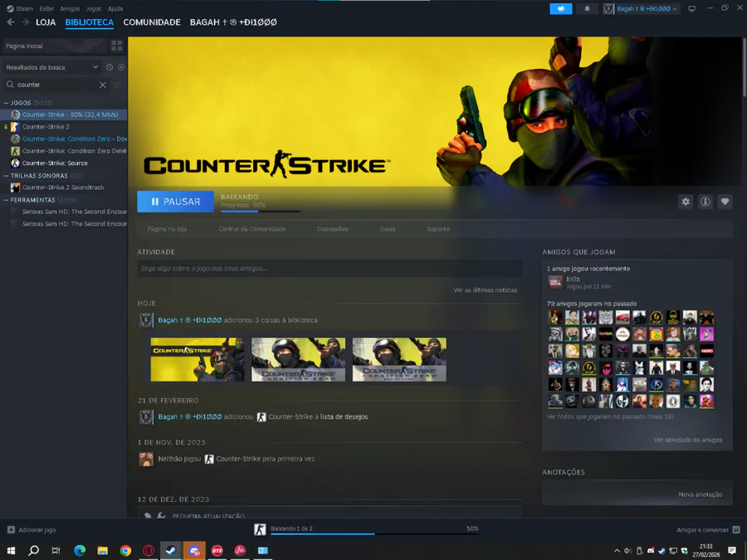The height and width of the screenshot is (560, 747).
Task: Open the Windows action center icon
Action: click(x=732, y=551)
